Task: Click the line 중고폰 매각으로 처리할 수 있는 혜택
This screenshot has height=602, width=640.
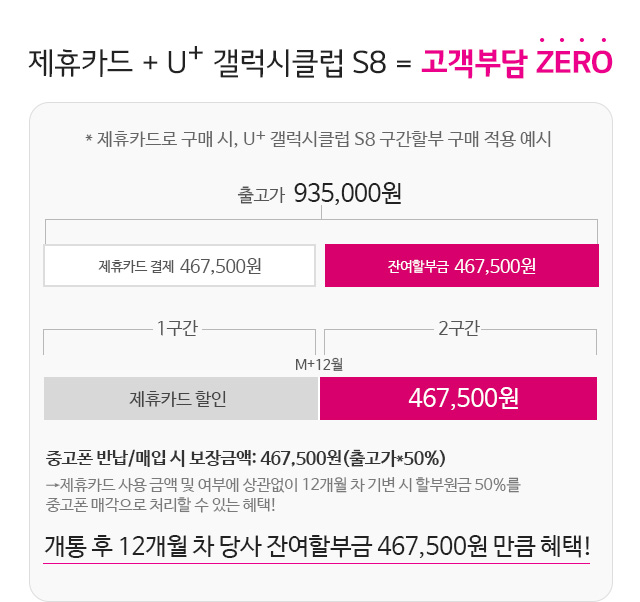Action: 160,505
